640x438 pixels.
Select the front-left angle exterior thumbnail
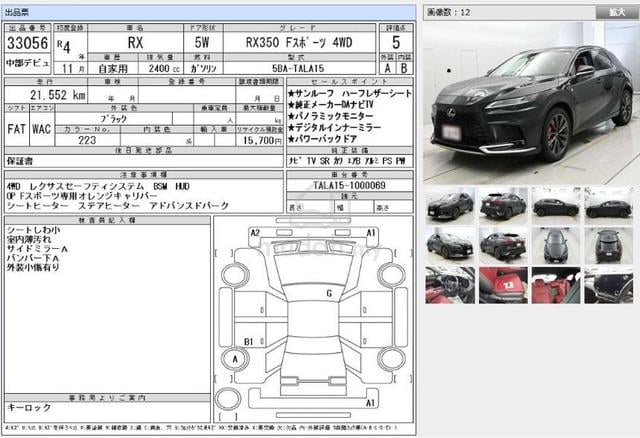click(x=450, y=206)
